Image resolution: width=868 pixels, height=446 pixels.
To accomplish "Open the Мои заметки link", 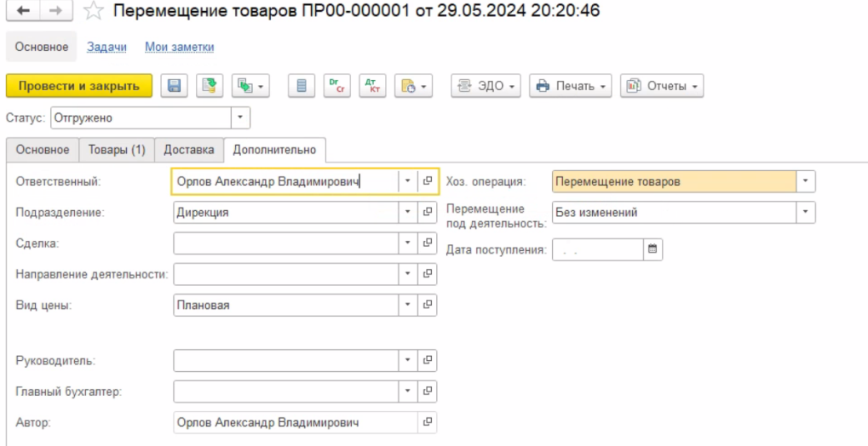I will [x=179, y=47].
